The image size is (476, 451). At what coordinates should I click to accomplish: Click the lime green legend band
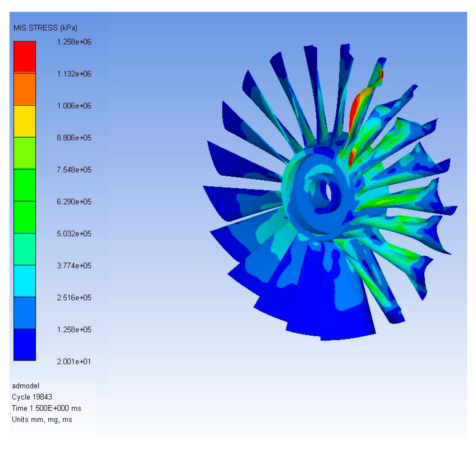coord(25,153)
